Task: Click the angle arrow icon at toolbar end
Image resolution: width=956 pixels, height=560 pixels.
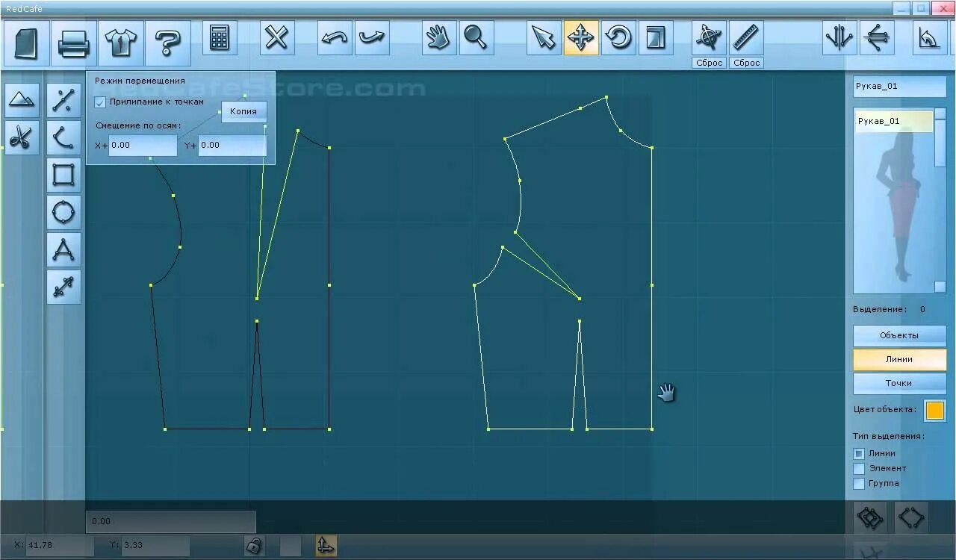Action: tap(930, 37)
